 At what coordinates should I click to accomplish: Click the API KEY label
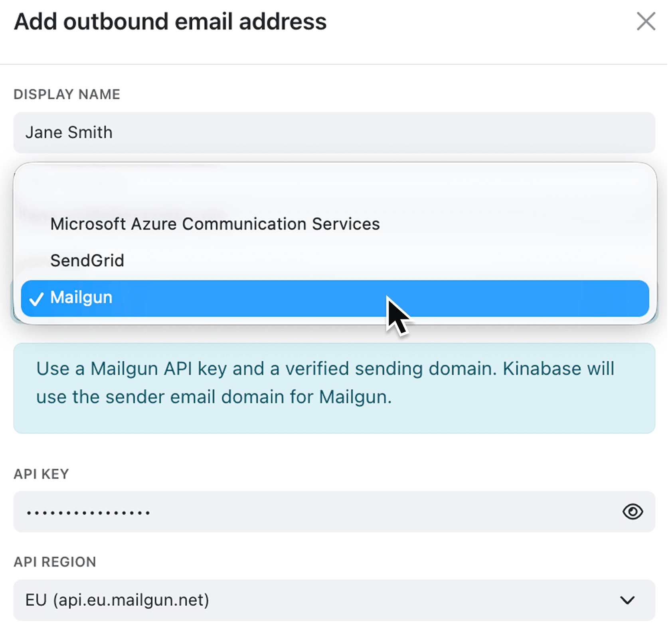(41, 474)
